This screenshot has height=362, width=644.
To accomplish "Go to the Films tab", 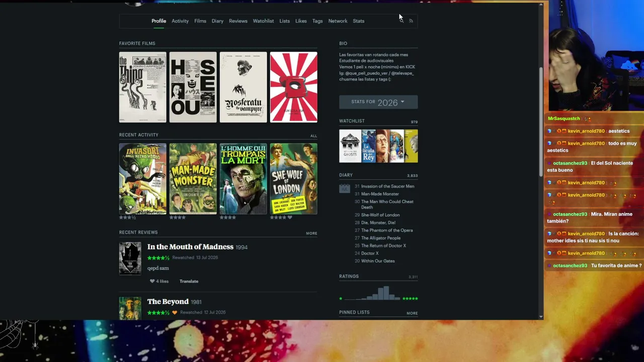I will tap(200, 21).
